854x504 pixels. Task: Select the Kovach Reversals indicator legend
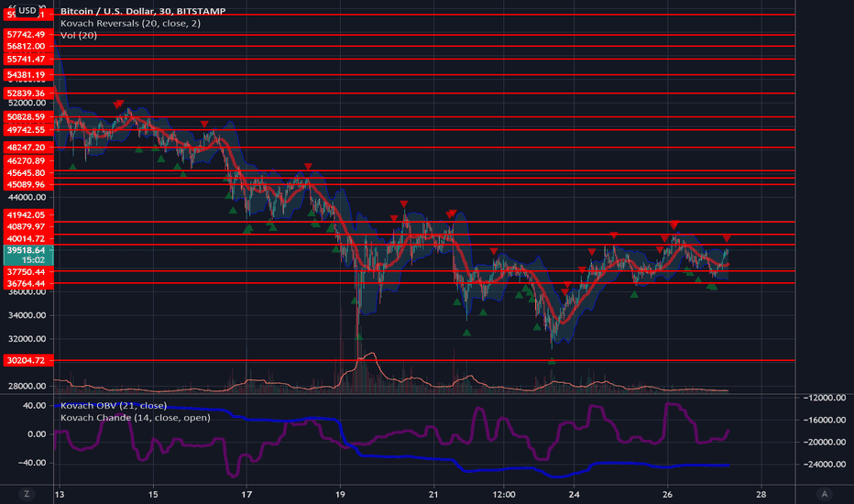click(x=130, y=24)
